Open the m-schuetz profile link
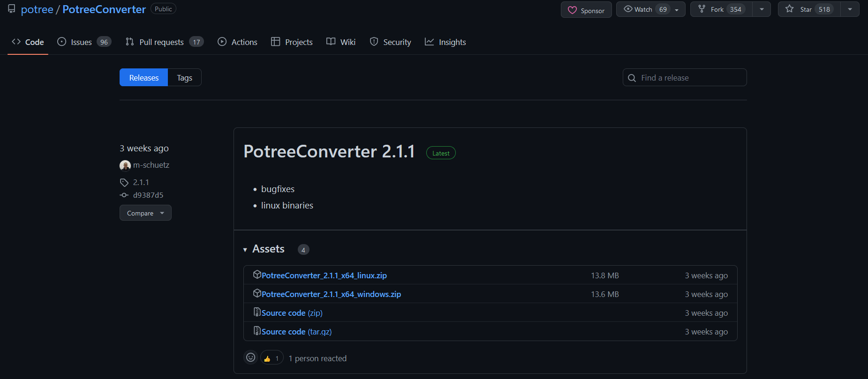Viewport: 868px width, 379px height. click(151, 165)
